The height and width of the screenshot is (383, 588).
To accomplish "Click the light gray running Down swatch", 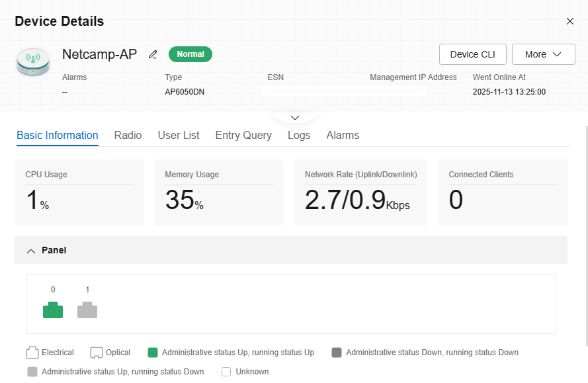I will 32,372.
